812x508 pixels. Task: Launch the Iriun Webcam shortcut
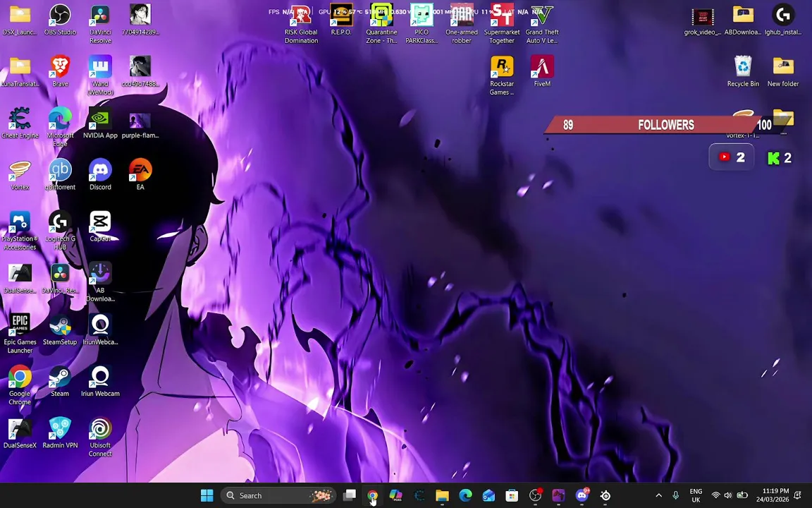point(100,382)
